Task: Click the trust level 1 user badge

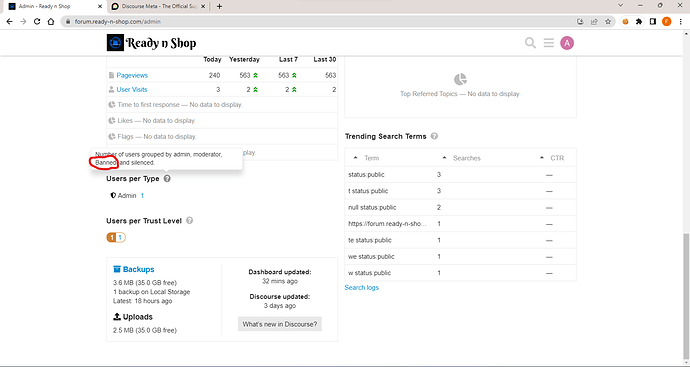Action: tap(116, 237)
